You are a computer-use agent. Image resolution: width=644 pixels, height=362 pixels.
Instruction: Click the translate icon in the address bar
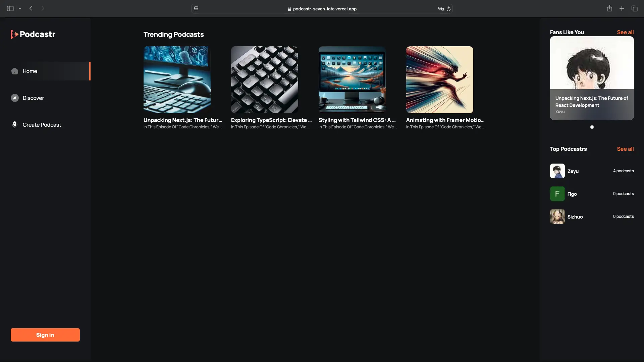point(441,9)
